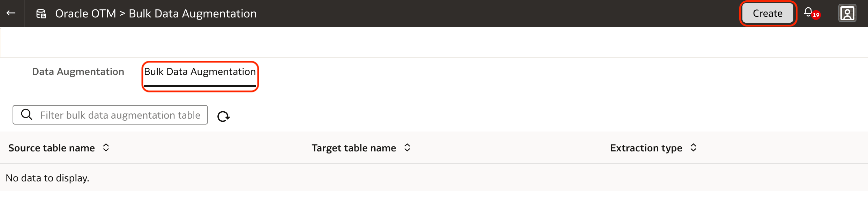Refresh the bulk data augmentation table
The height and width of the screenshot is (202, 868).
(x=223, y=116)
